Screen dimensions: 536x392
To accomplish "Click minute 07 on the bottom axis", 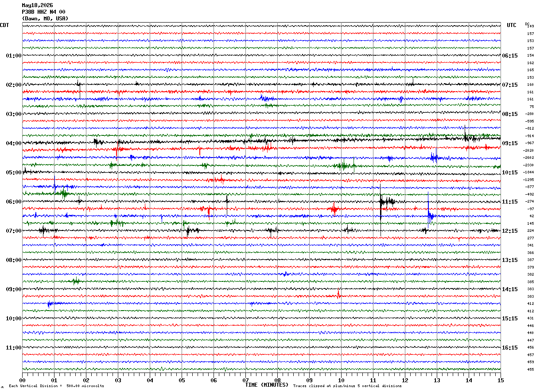I will [245, 380].
